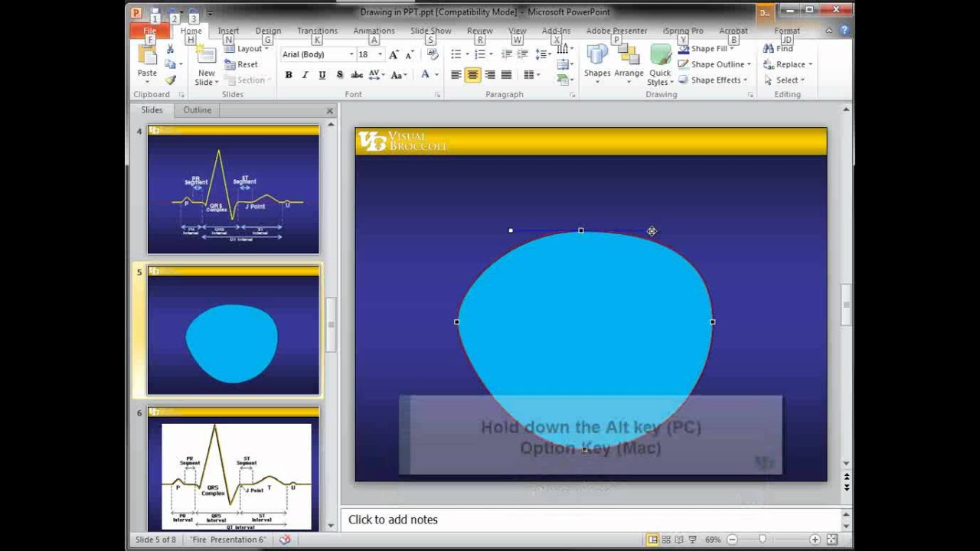The width and height of the screenshot is (980, 551).
Task: Open the Arial font name dropdown
Action: (x=351, y=55)
